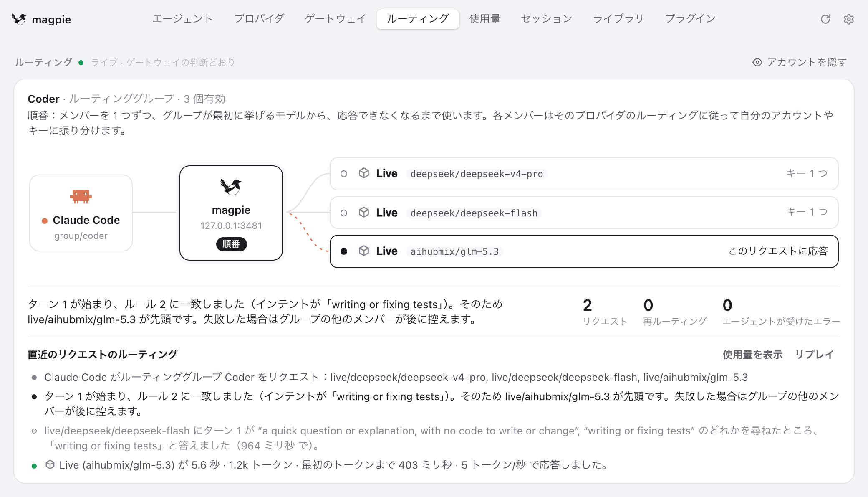Click green live status dot beside ルーティング
868x497 pixels.
tap(81, 63)
